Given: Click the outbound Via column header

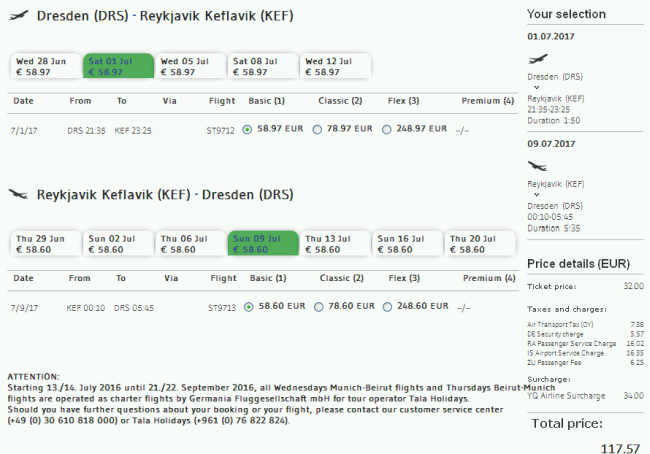Looking at the screenshot, I should tap(170, 101).
